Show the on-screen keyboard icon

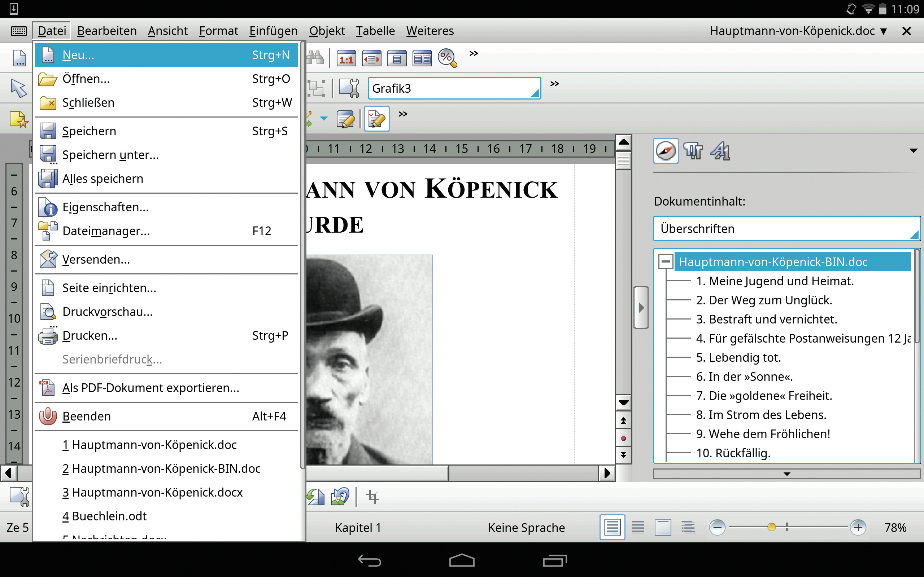(x=18, y=31)
